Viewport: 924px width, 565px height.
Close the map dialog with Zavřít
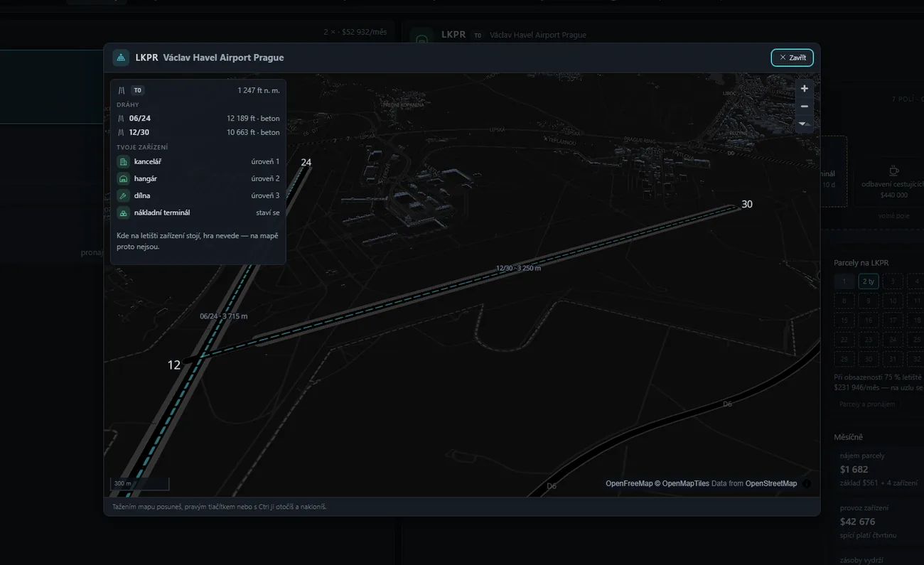pyautogui.click(x=792, y=58)
